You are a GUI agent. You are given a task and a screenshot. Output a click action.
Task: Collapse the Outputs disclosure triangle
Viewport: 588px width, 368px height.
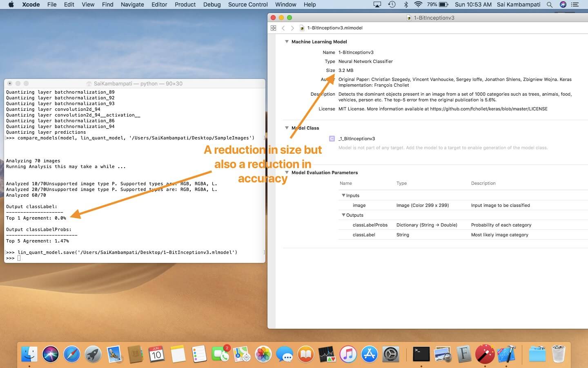(x=343, y=215)
